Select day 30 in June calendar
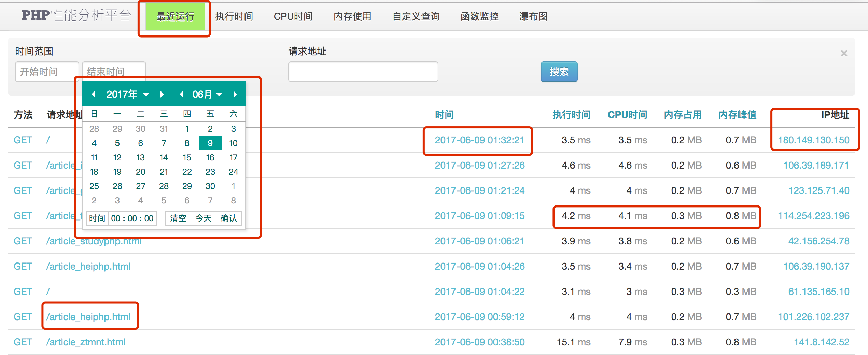Screen dimensions: 868x355 click(210, 186)
